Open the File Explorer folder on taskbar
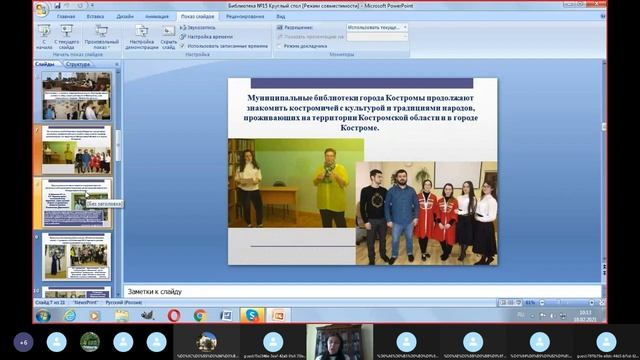 pos(121,316)
